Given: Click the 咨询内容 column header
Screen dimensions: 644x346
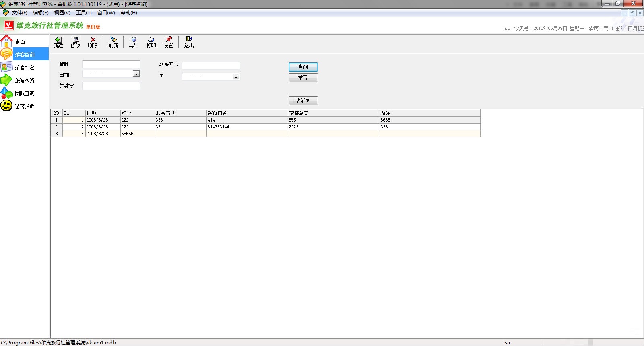Looking at the screenshot, I should pos(247,113).
